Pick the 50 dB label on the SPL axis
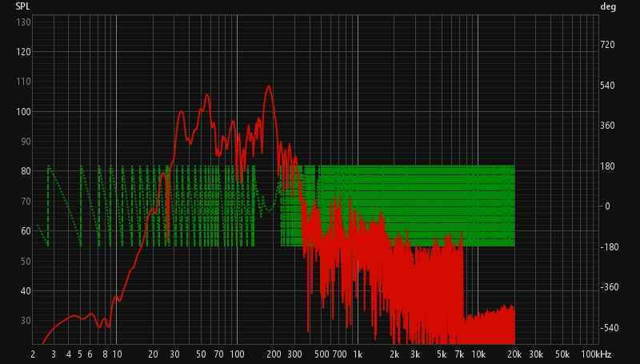Image resolution: width=640 pixels, height=364 pixels. tap(26, 261)
